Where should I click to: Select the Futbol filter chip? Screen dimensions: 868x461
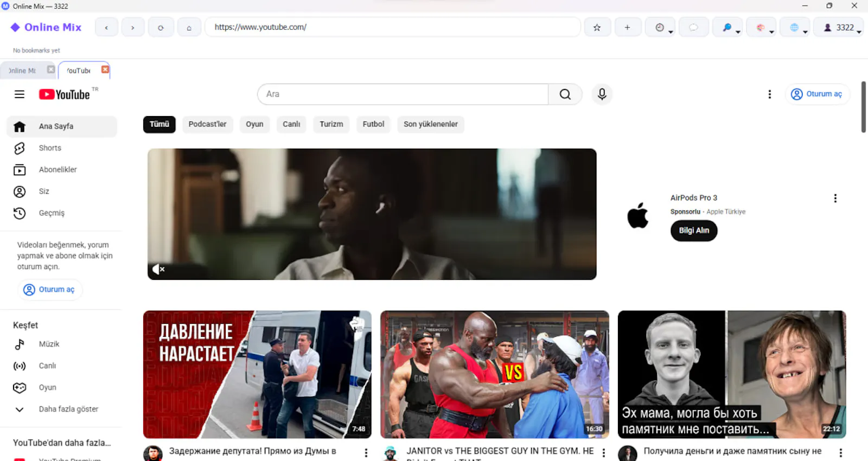coord(373,124)
